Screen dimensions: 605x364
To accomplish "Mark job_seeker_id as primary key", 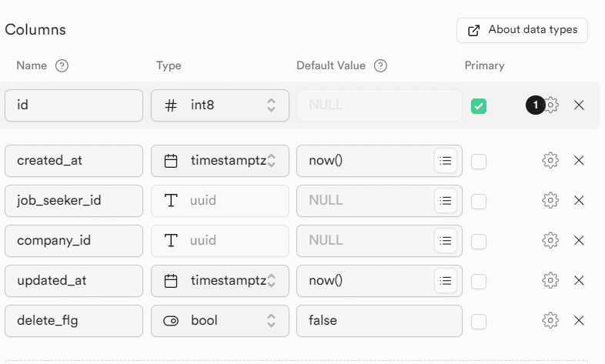I will tap(479, 201).
